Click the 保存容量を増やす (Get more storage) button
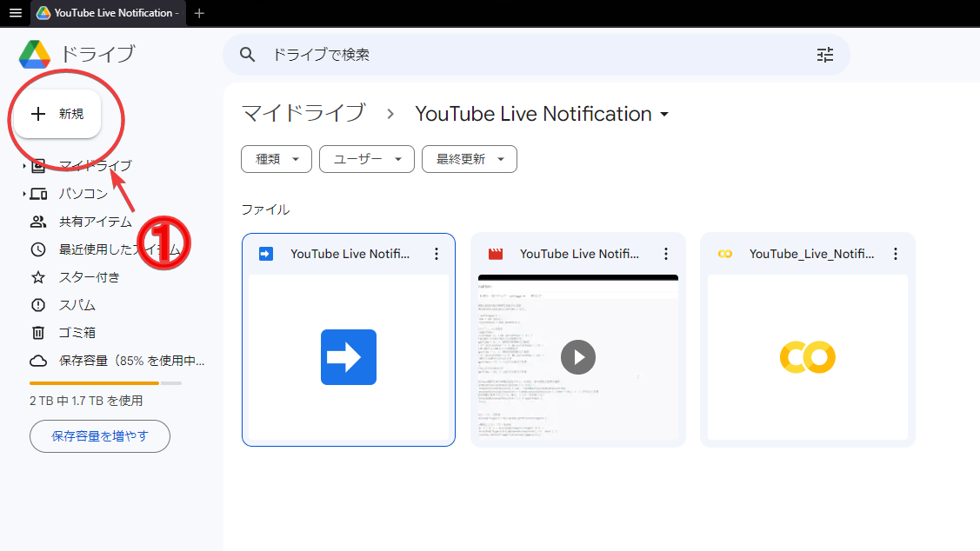Viewport: 980px width, 551px height. pyautogui.click(x=99, y=436)
